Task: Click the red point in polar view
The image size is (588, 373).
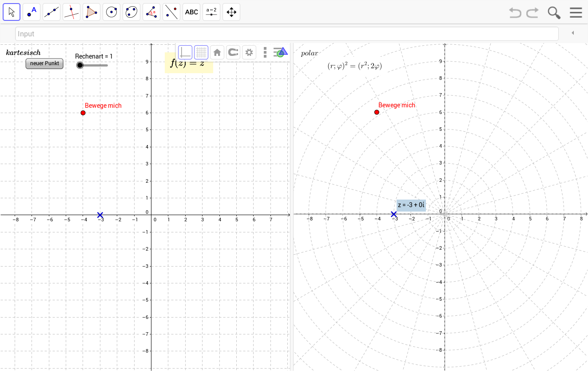Action: [x=377, y=112]
